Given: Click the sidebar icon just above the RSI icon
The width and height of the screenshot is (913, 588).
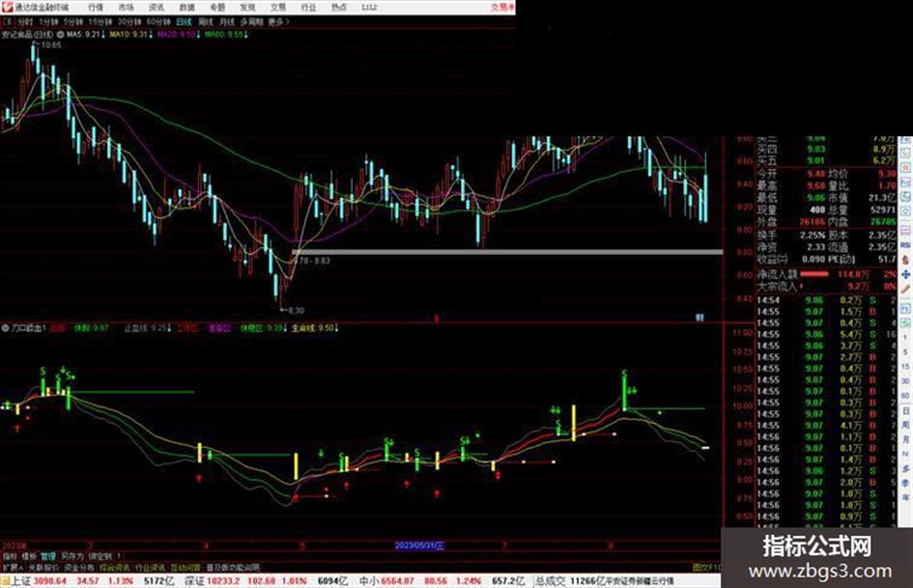Looking at the screenshot, I should point(905,229).
